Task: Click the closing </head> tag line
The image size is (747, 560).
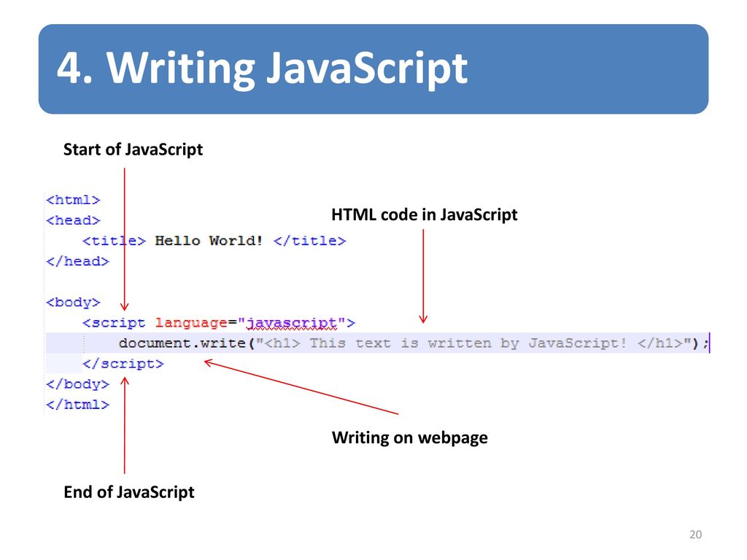Action: tap(77, 262)
